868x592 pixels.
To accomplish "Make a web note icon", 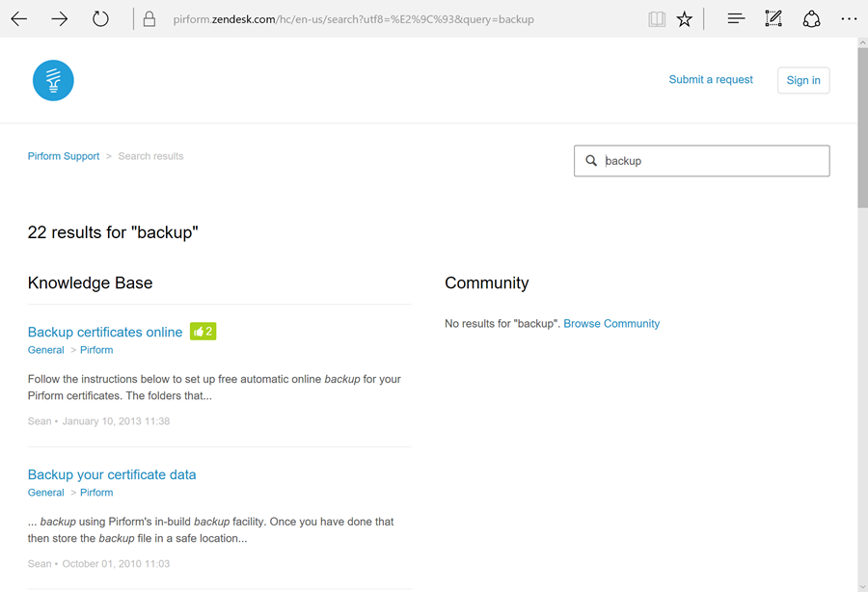I will pyautogui.click(x=773, y=19).
